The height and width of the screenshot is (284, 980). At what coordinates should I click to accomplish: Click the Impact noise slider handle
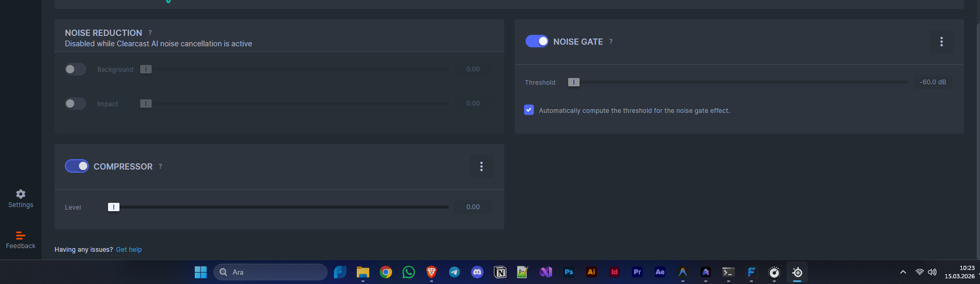(x=146, y=104)
